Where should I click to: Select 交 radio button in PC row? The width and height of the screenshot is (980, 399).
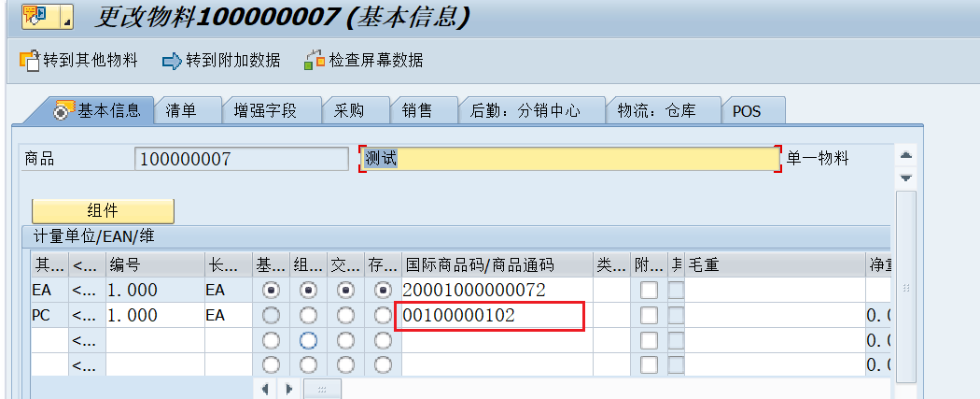pos(345,315)
